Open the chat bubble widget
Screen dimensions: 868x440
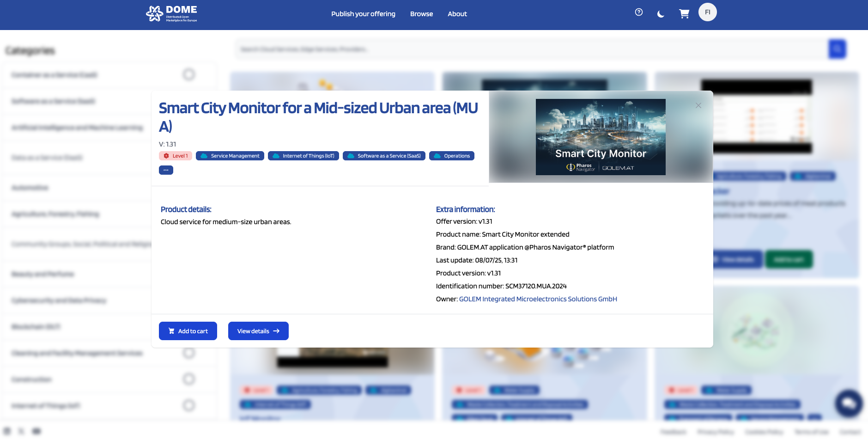pos(849,403)
